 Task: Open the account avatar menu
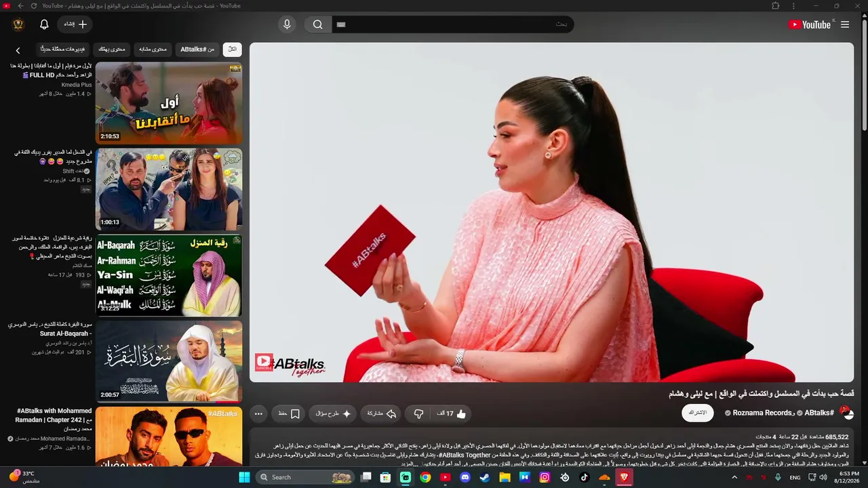click(18, 24)
